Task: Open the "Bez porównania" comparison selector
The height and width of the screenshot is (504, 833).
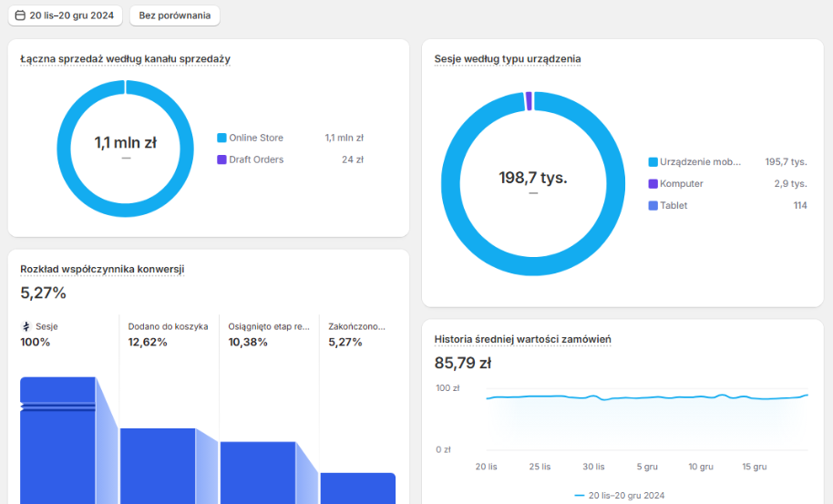Action: [x=174, y=15]
